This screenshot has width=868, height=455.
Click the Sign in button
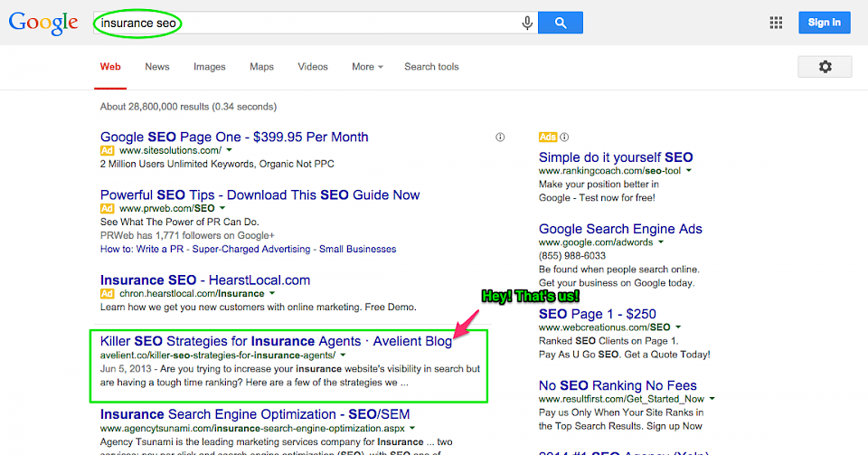click(x=825, y=23)
